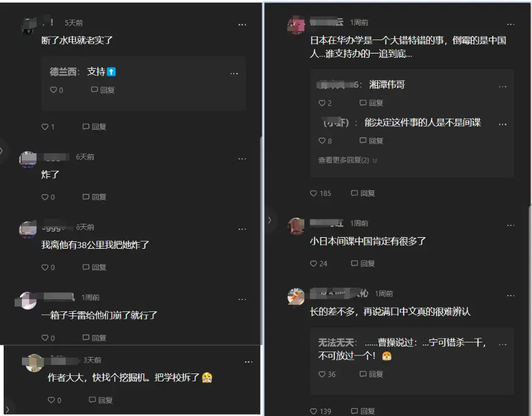Screen dimensions: 532x416
Task: Click left panel vertical scrollbar
Action: tap(261, 241)
